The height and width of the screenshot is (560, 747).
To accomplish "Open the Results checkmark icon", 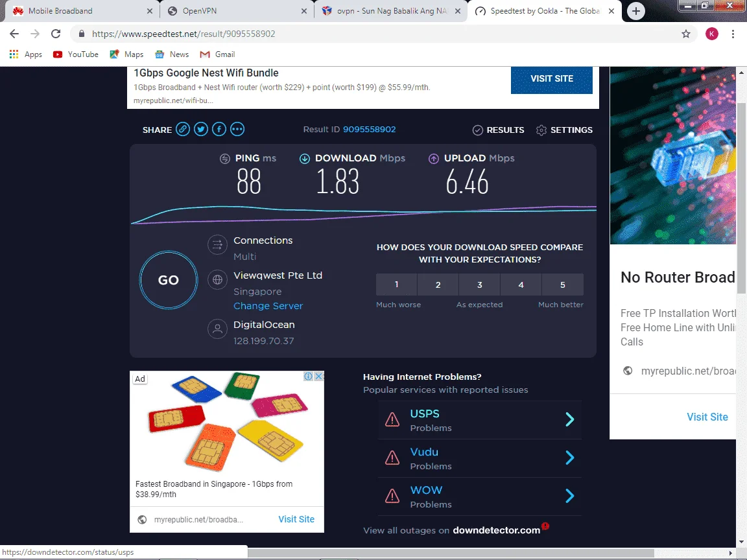I will pyautogui.click(x=477, y=130).
